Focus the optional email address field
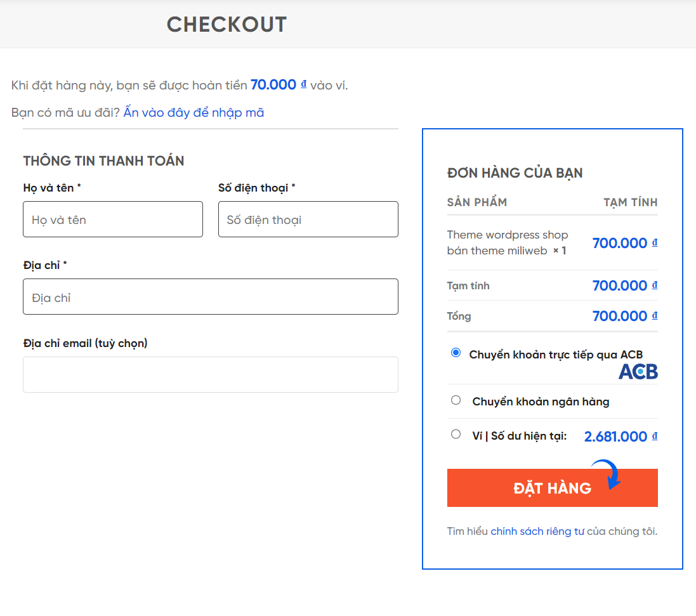696x616 pixels. coord(210,374)
